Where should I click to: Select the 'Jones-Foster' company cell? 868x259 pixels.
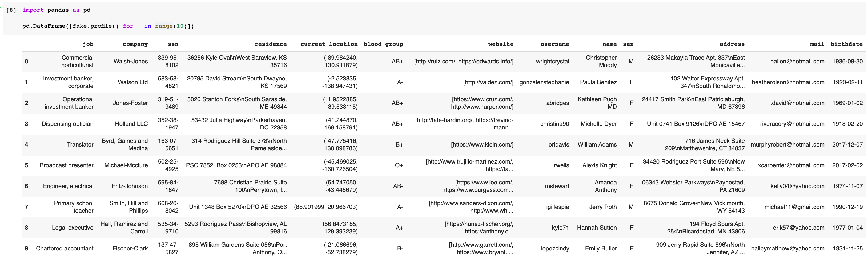pyautogui.click(x=130, y=103)
